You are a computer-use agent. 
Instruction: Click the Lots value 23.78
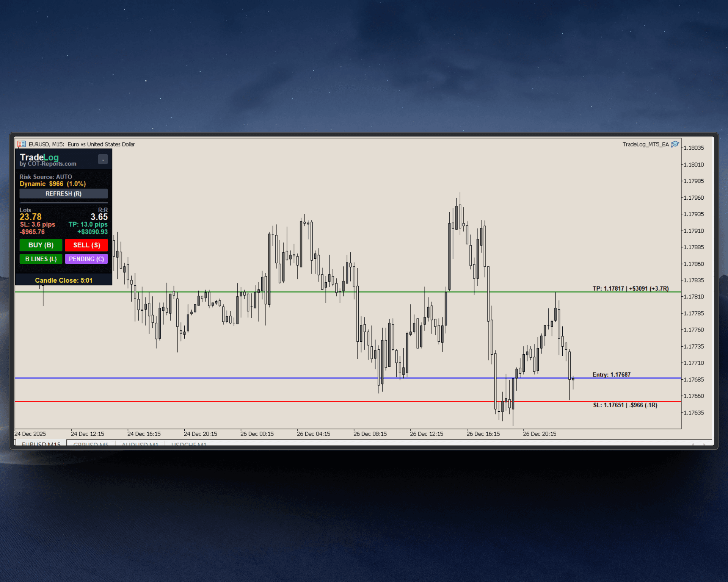[30, 217]
